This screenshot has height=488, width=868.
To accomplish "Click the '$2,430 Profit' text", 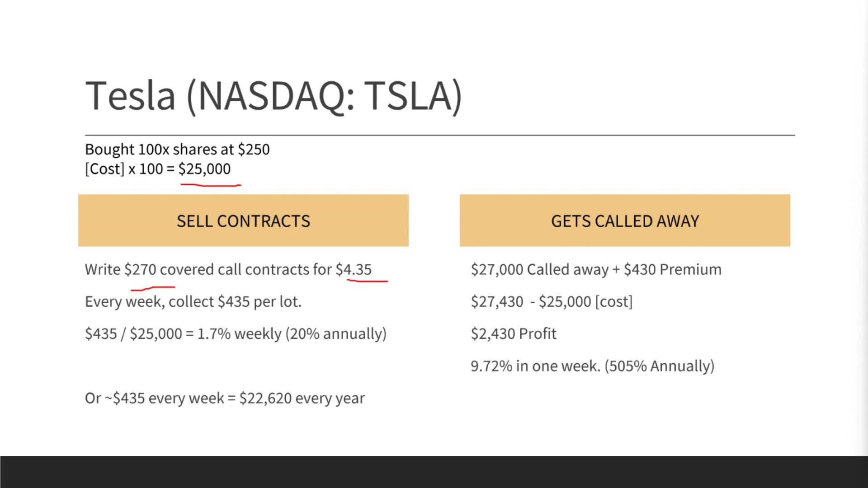I will (514, 334).
